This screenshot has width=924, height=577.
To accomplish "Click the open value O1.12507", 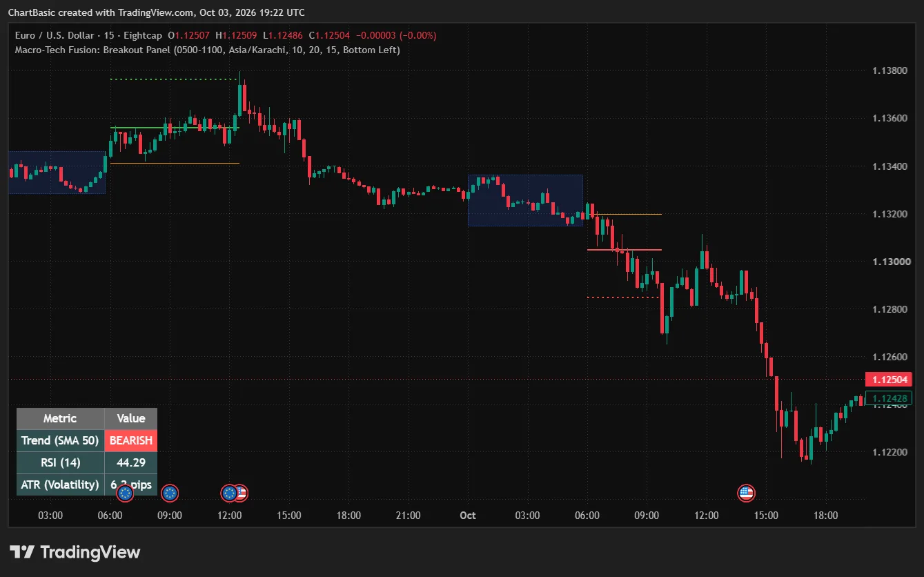I will (x=189, y=35).
